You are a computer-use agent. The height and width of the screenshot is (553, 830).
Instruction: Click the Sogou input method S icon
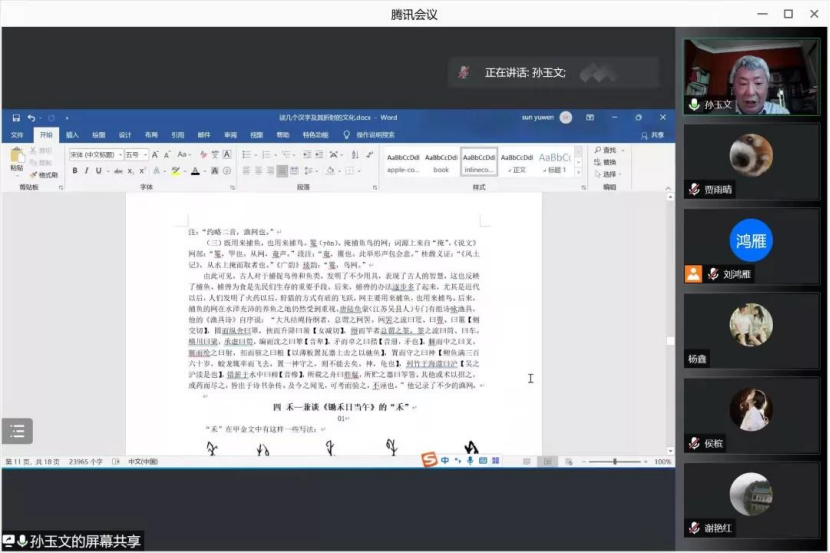click(428, 460)
